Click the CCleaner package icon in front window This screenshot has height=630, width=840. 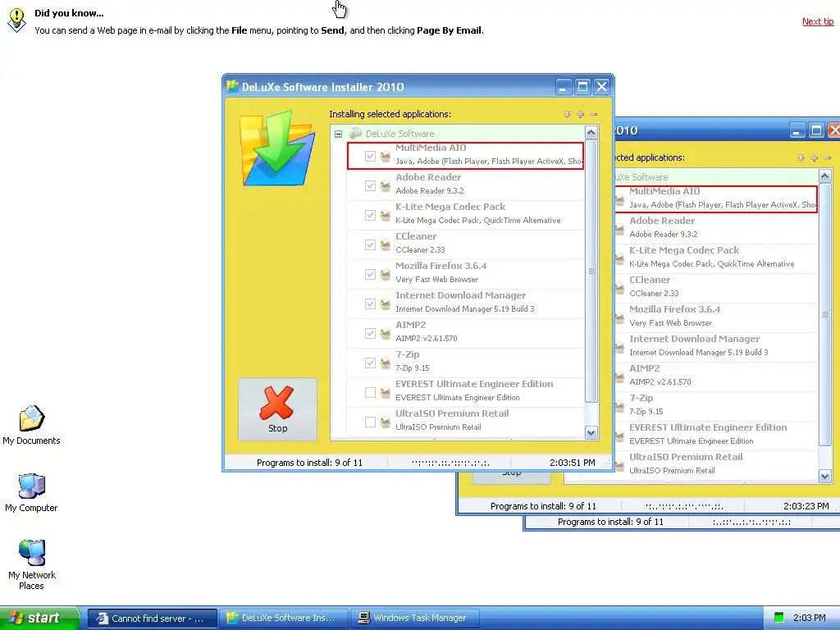pos(386,244)
